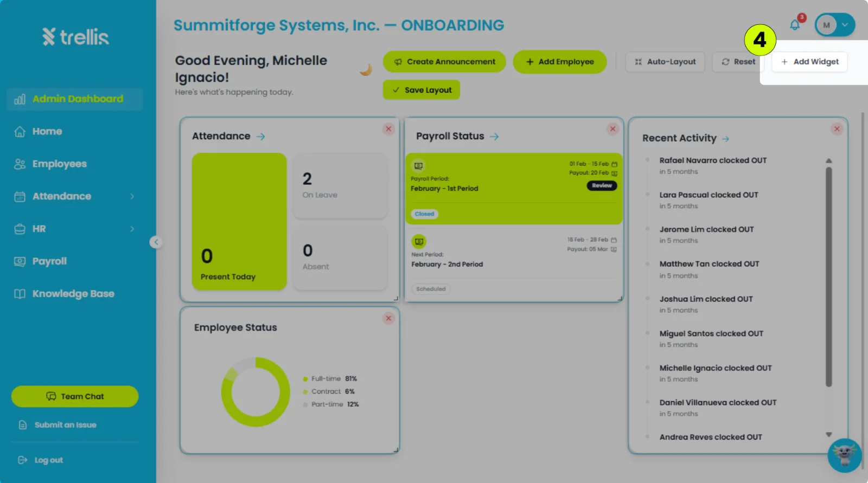Screen dimensions: 868x483
Task: Click the Present Today attendance tile
Action: point(239,221)
